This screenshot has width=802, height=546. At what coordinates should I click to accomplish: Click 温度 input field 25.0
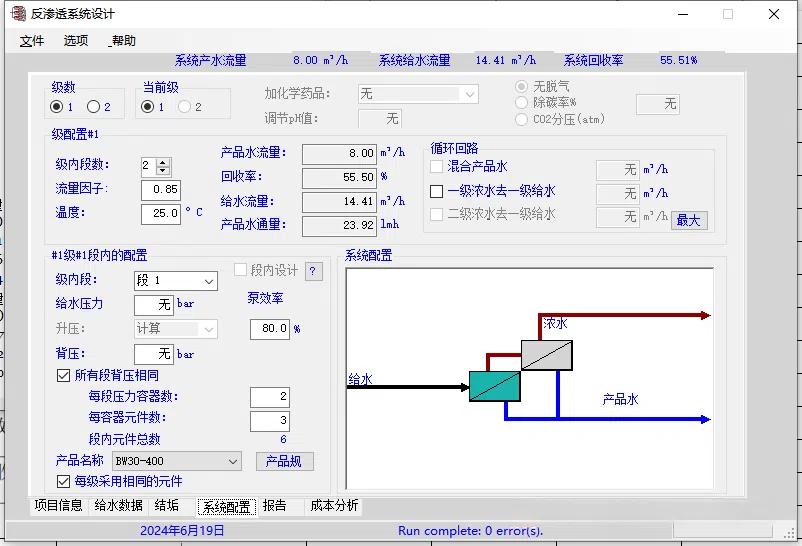(x=161, y=214)
